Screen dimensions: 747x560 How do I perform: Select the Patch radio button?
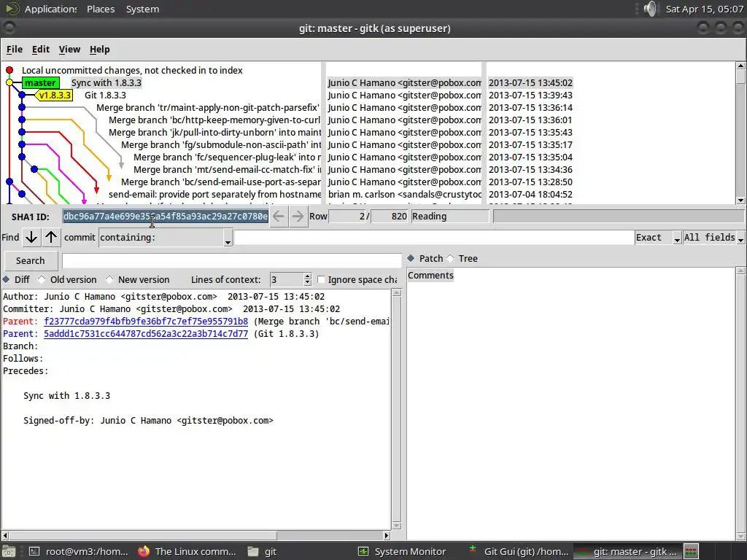(411, 258)
